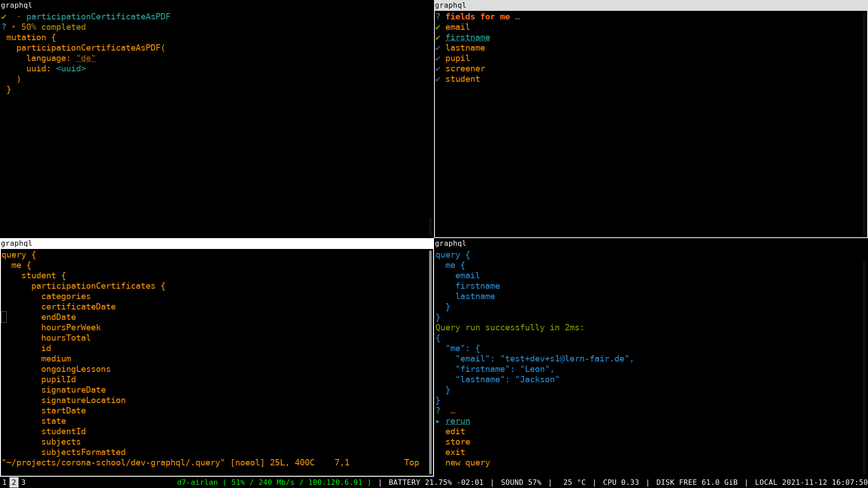Viewport: 868px width, 488px height.
Task: Click the arrow pointer beside rerun
Action: point(438,421)
